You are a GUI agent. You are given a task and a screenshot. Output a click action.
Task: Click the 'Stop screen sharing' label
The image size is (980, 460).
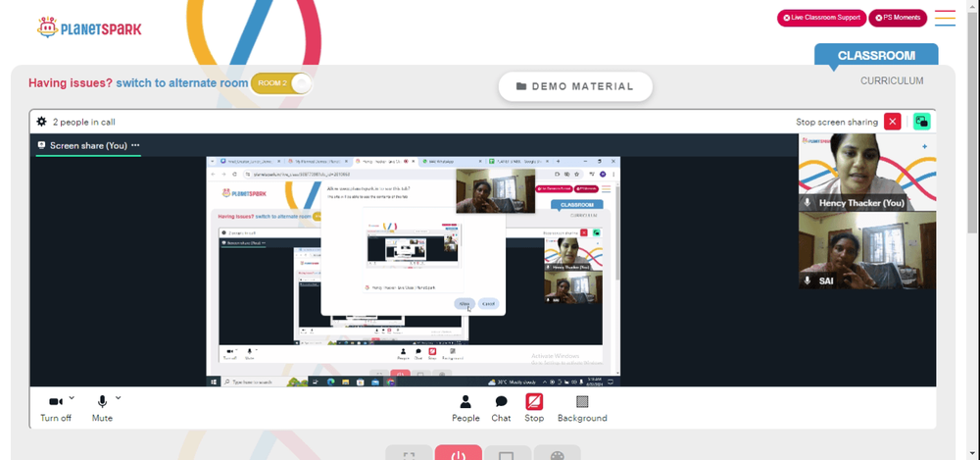point(836,122)
